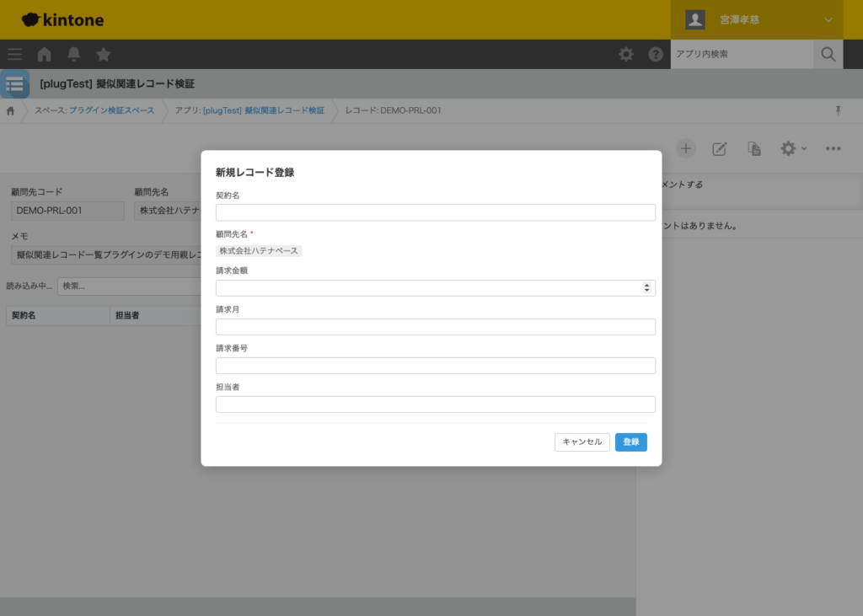
Task: Click the duplicate record icon
Action: coord(753,147)
